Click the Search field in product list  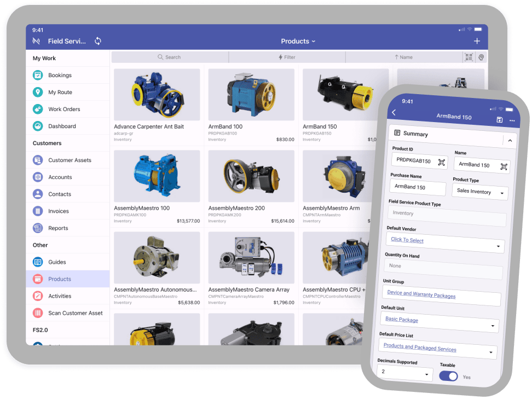(170, 57)
